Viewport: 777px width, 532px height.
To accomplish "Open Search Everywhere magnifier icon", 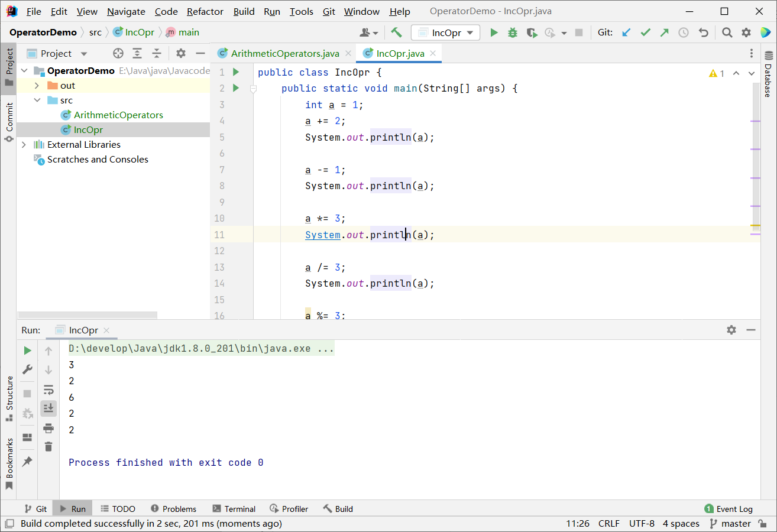I will click(x=727, y=33).
